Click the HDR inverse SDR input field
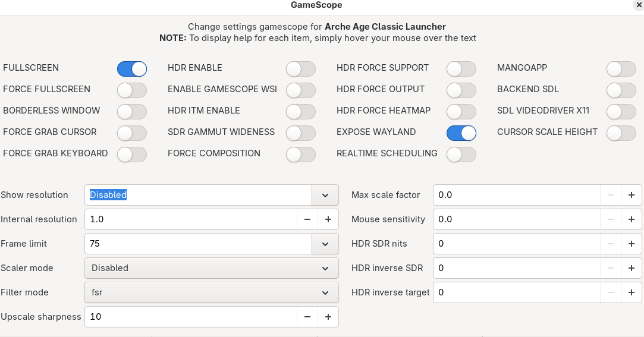 point(516,268)
